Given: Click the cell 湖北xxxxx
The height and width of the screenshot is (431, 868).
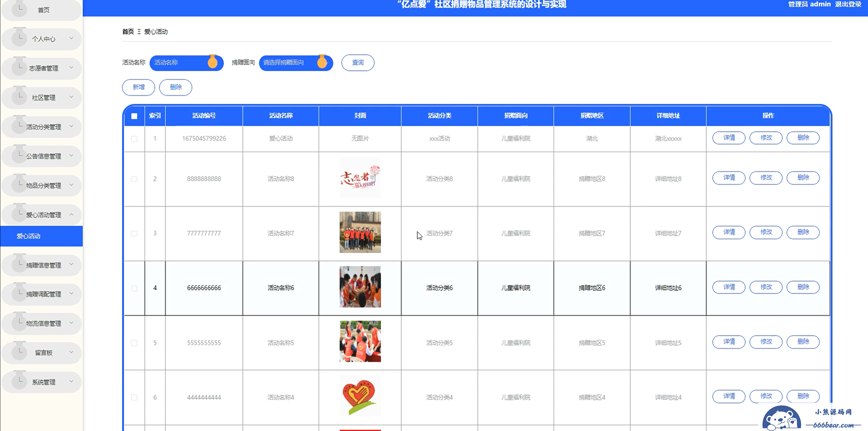Looking at the screenshot, I should (x=668, y=139).
